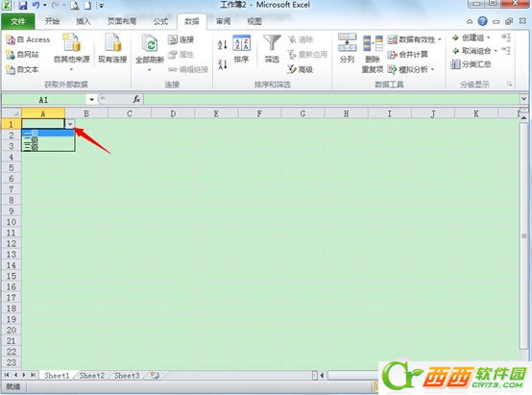Switch to Home (开始) tab
This screenshot has width=532, height=395.
[x=52, y=21]
